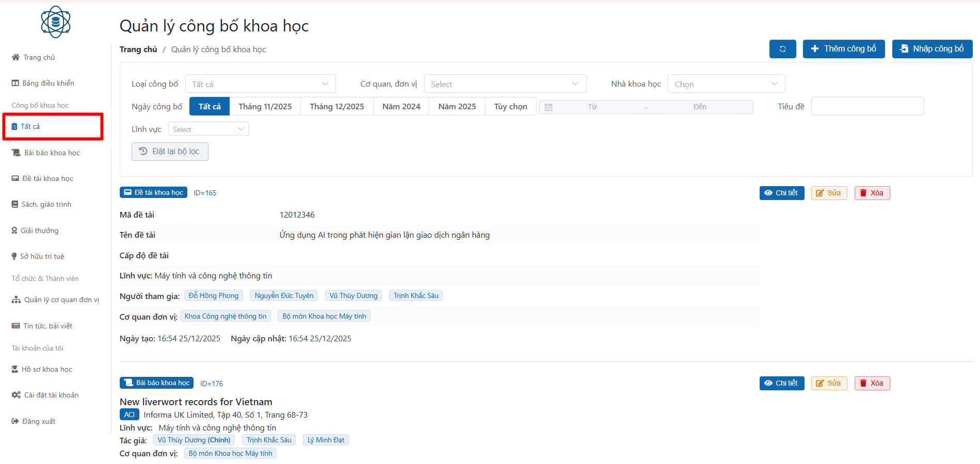Click the Tiêu đề search field

[x=867, y=107]
